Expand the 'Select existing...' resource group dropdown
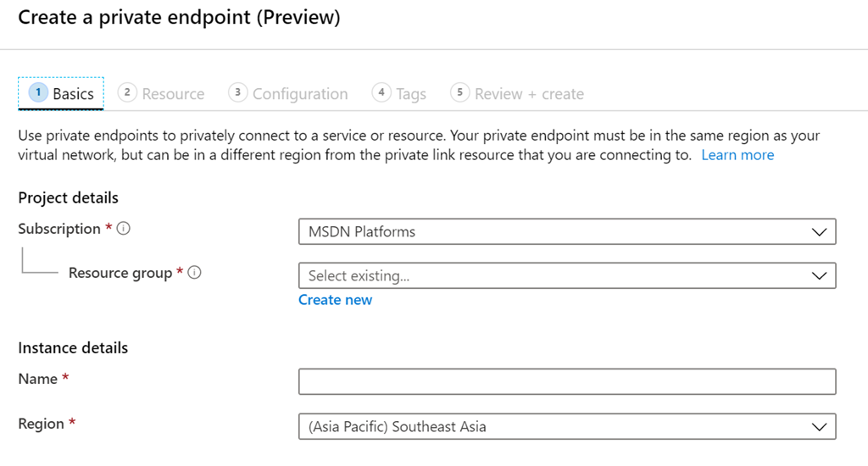This screenshot has width=868, height=466. pyautogui.click(x=566, y=275)
